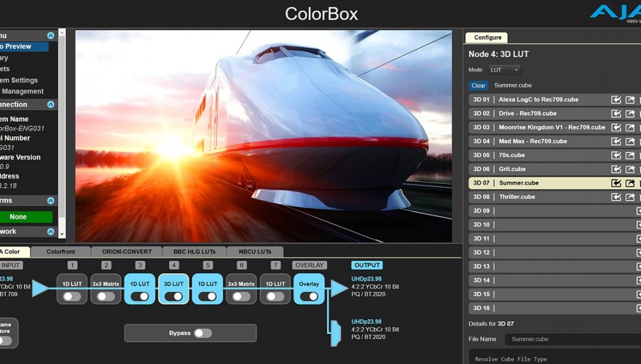
Task: Click the import icon on the highlighted 3D 07 row
Action: (616, 183)
